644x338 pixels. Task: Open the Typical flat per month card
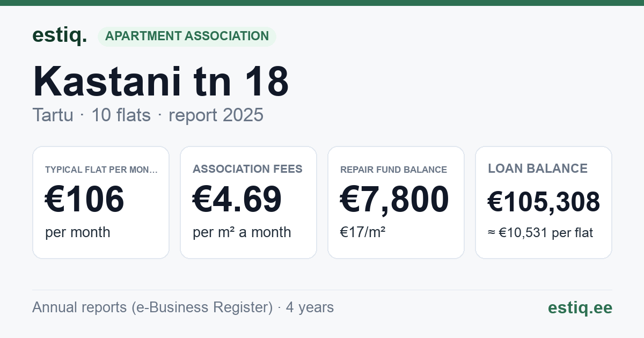101,202
